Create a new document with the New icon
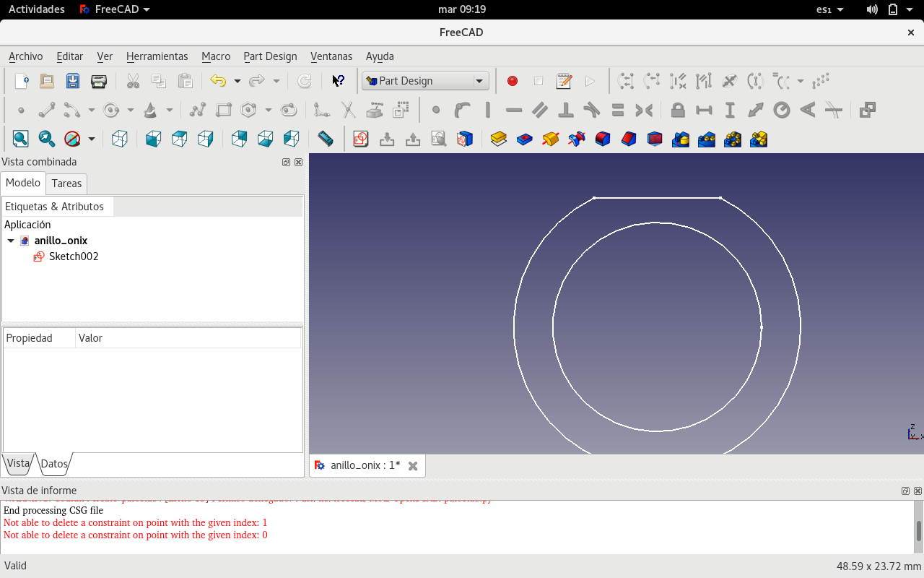 coord(22,81)
